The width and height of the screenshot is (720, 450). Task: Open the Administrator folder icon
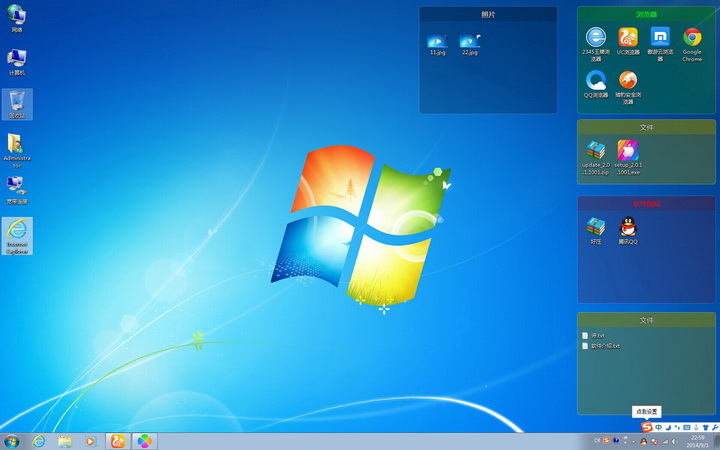click(x=17, y=151)
